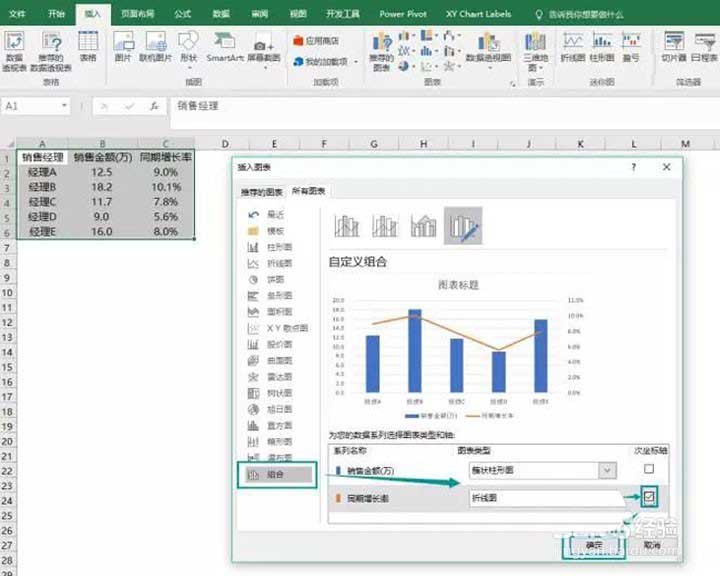Image resolution: width=720 pixels, height=576 pixels.
Task: Select Templates (模板) in chart type list
Action: (266, 231)
